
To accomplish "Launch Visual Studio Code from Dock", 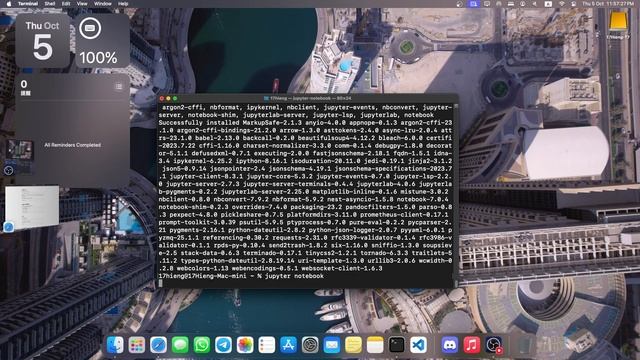I will click(418, 345).
